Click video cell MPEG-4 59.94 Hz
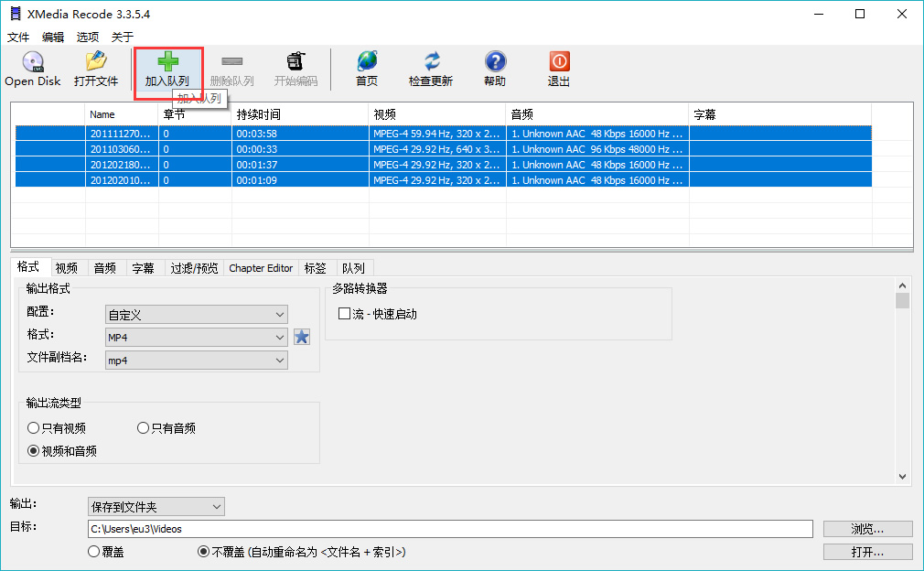The height and width of the screenshot is (571, 924). pos(437,134)
